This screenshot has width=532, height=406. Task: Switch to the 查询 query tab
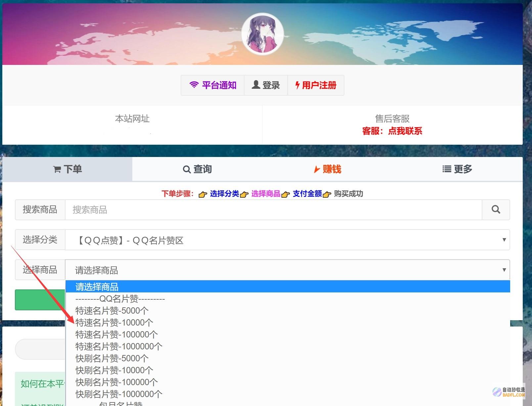coord(197,169)
